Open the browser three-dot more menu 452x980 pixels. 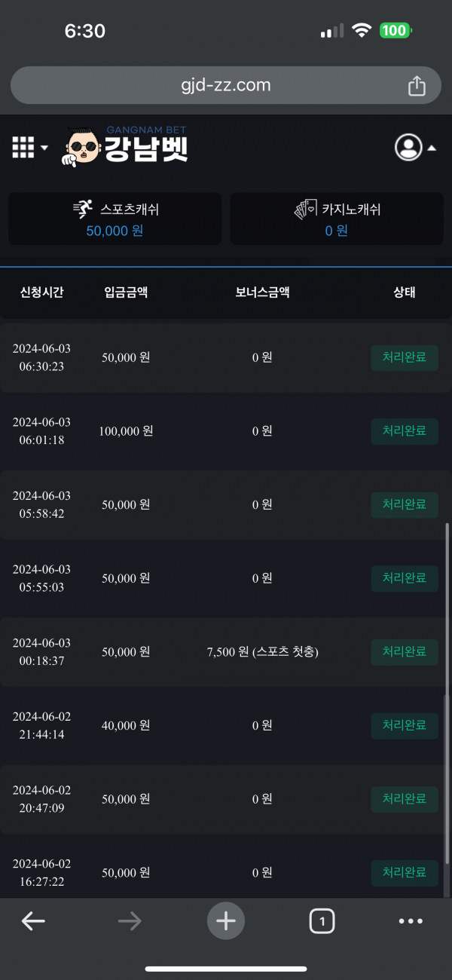411,920
